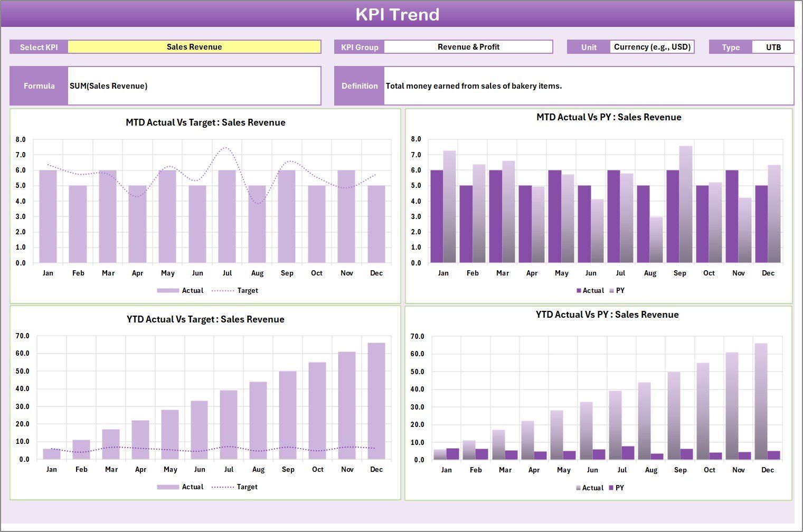Select the Type cell showing UTB
Viewport: 803px width, 532px height.
[x=773, y=47]
